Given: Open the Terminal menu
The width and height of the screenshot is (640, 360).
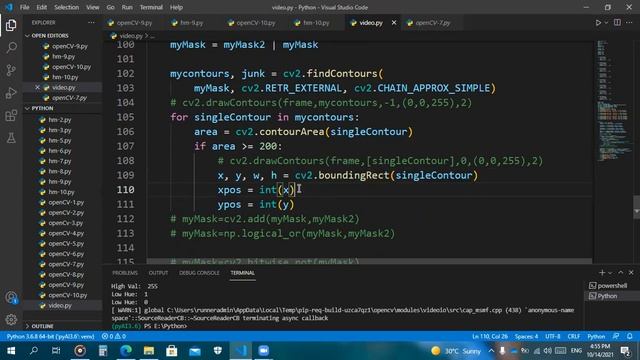Looking at the screenshot, I should [x=151, y=7].
